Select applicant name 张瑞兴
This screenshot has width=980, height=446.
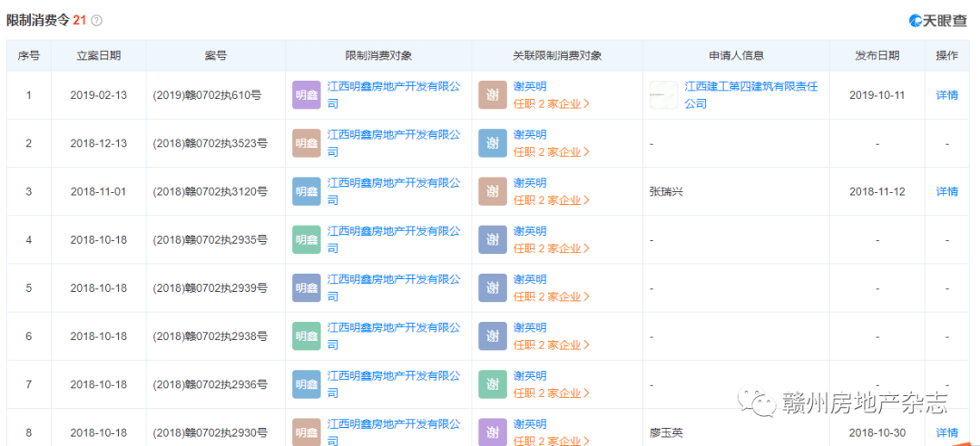[x=666, y=192]
